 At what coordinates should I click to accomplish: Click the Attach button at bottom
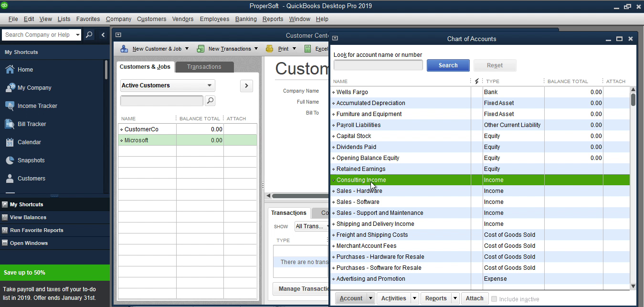(x=475, y=298)
